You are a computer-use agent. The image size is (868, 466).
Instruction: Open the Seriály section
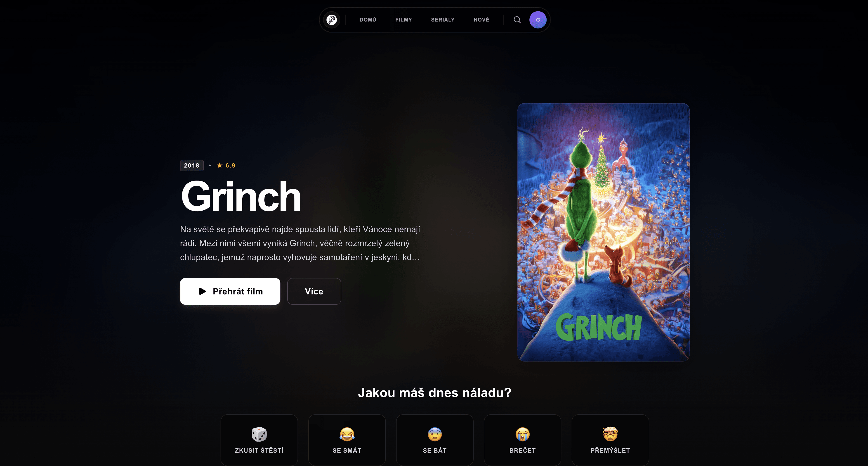click(x=443, y=20)
